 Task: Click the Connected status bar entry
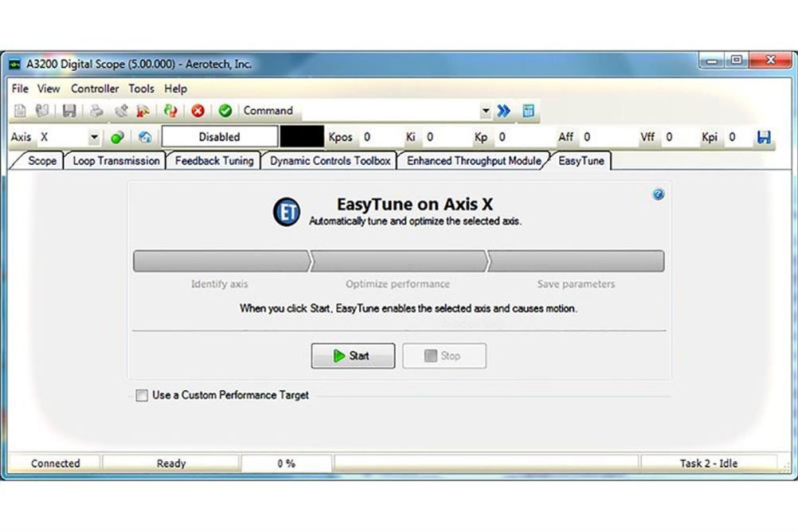point(55,464)
